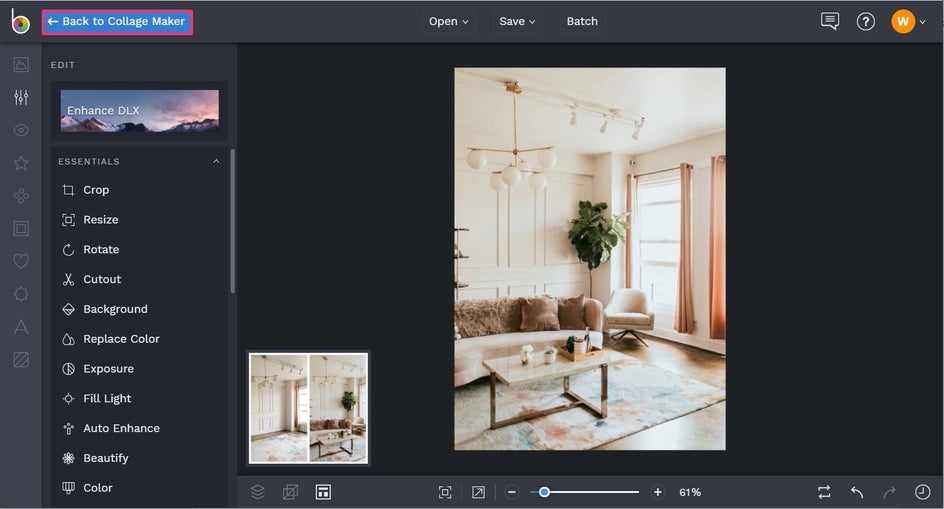Click Back to Collage Maker
The height and width of the screenshot is (509, 944).
tap(117, 21)
